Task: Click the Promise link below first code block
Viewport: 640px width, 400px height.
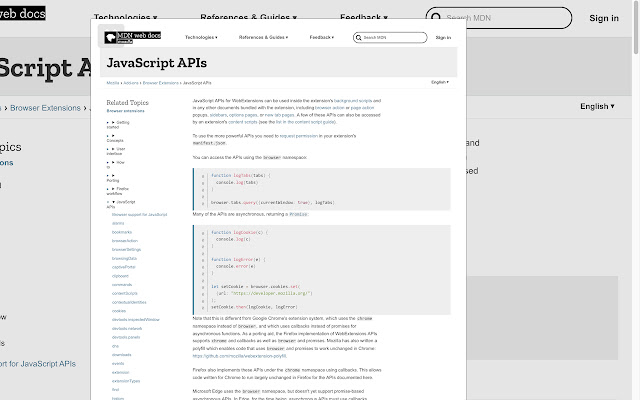Action: [299, 214]
